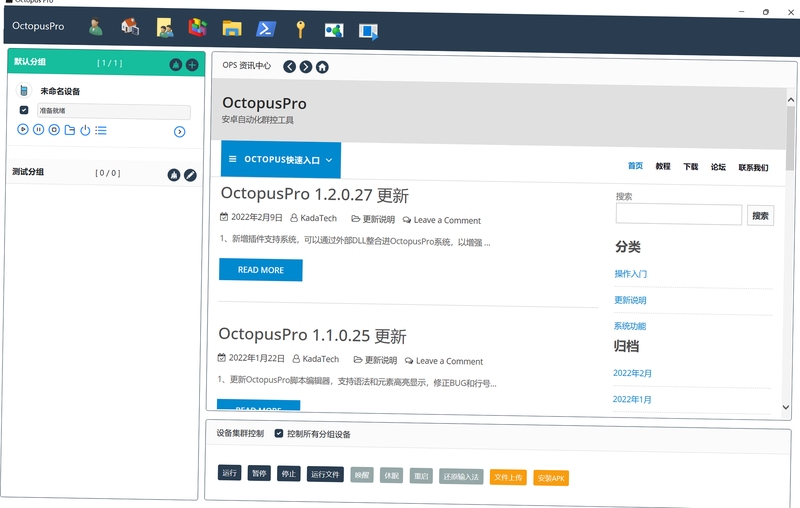Click the 还原输入法 button
This screenshot has width=800, height=508.
click(461, 477)
